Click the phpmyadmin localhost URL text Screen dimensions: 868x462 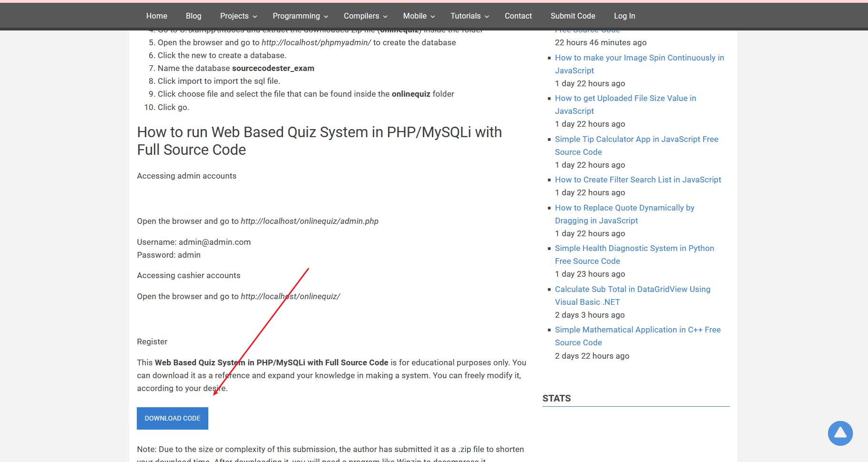[316, 42]
